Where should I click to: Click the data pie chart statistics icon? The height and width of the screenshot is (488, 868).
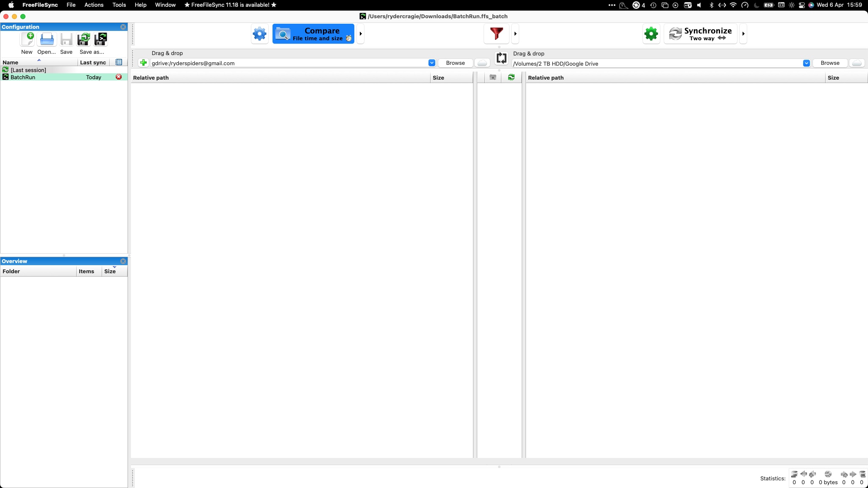click(x=828, y=474)
